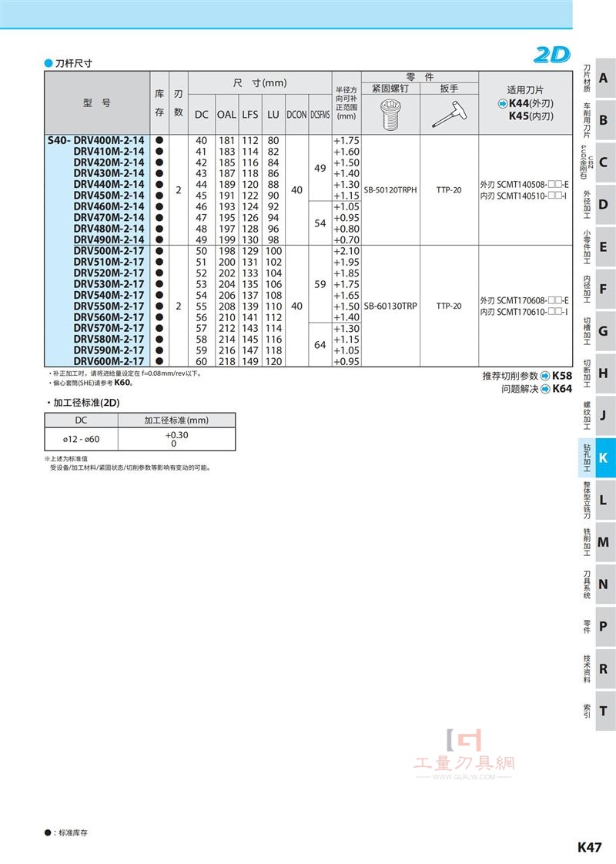The width and height of the screenshot is (616, 864).
Task: Follow the K60 eccentric sleeve reference
Action: [x=122, y=383]
